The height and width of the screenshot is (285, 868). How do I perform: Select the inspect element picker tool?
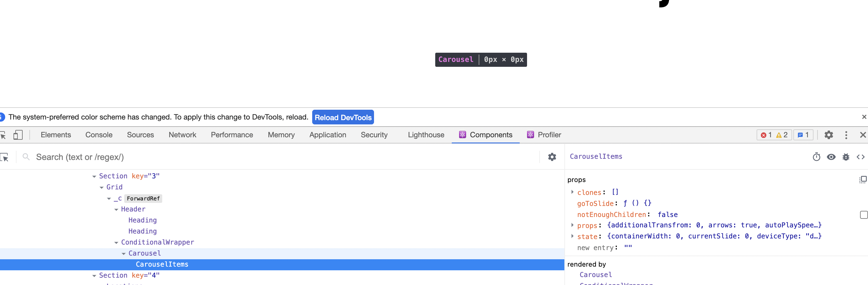point(4,135)
